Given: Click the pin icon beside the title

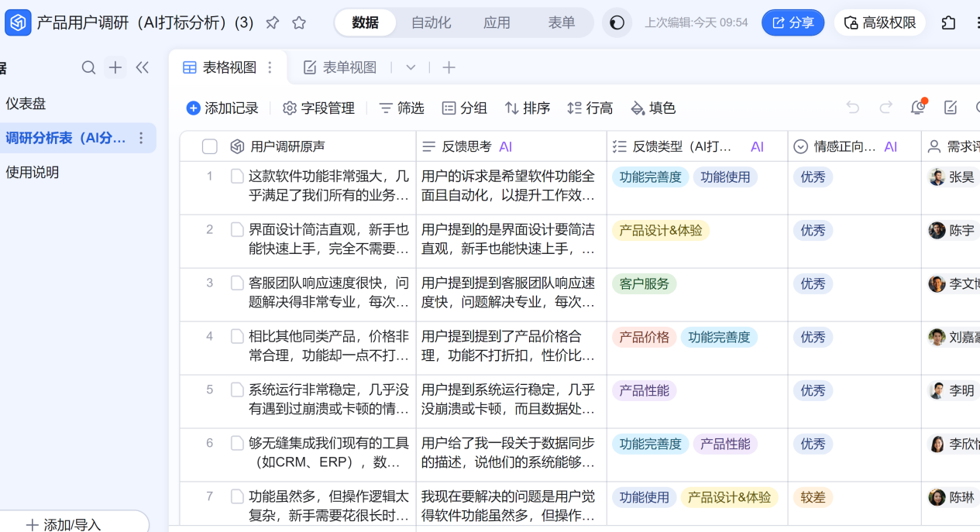Looking at the screenshot, I should pos(272,23).
